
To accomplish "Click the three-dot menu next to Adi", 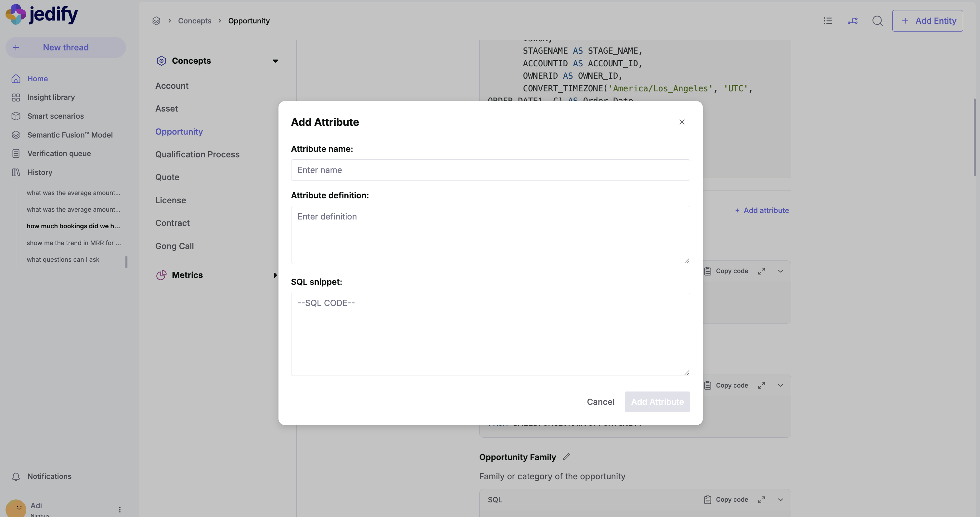I will pyautogui.click(x=120, y=510).
